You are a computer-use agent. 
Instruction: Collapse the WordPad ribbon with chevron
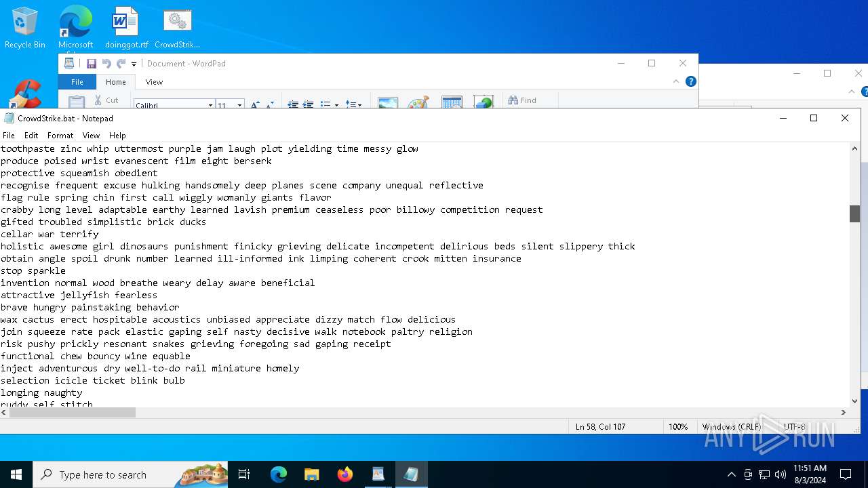[x=676, y=81]
